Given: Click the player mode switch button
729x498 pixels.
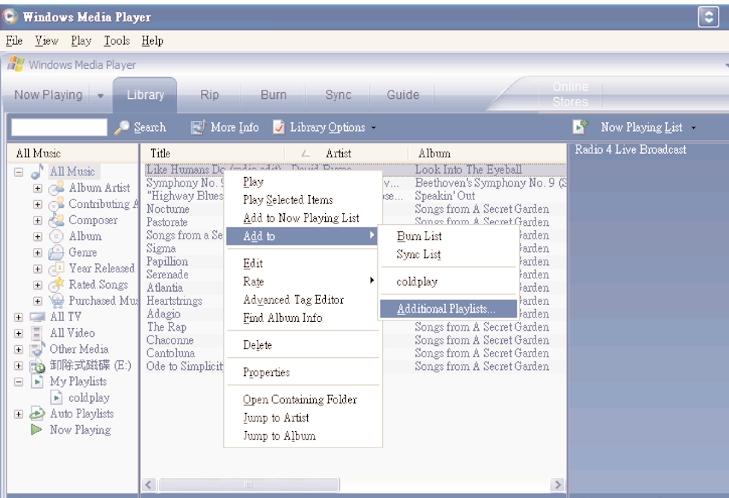Looking at the screenshot, I should (x=708, y=17).
